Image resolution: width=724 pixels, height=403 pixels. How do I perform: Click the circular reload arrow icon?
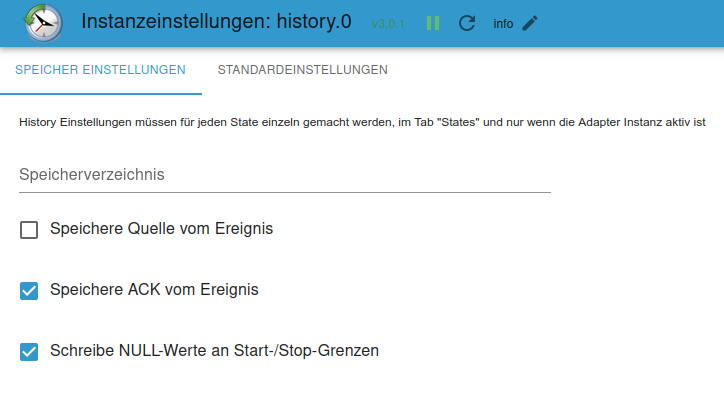(x=466, y=23)
